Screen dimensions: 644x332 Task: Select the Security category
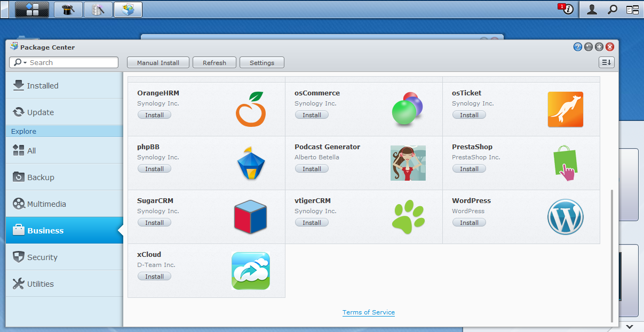(x=65, y=257)
